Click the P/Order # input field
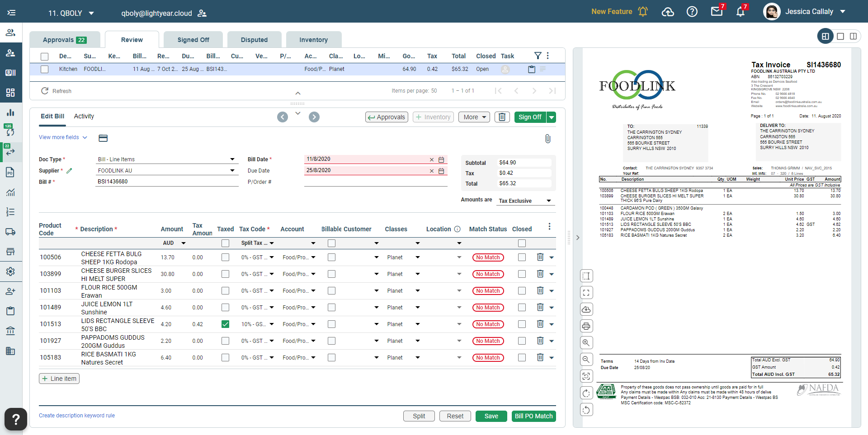 376,182
